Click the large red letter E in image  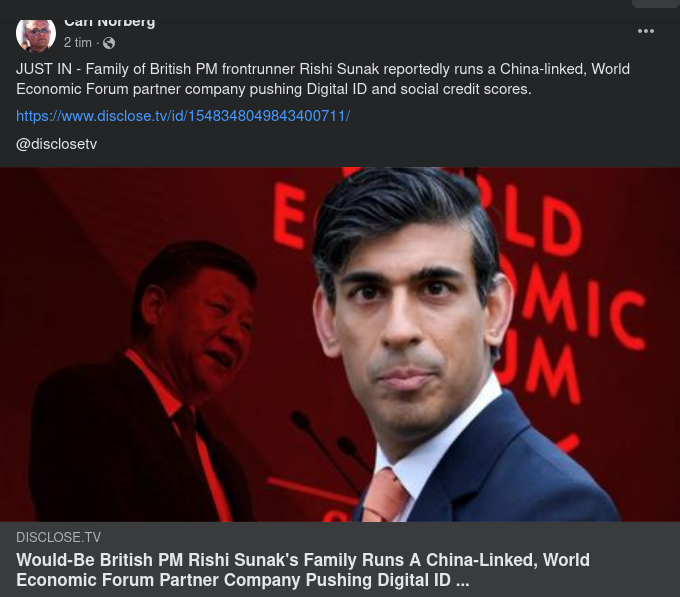point(289,215)
